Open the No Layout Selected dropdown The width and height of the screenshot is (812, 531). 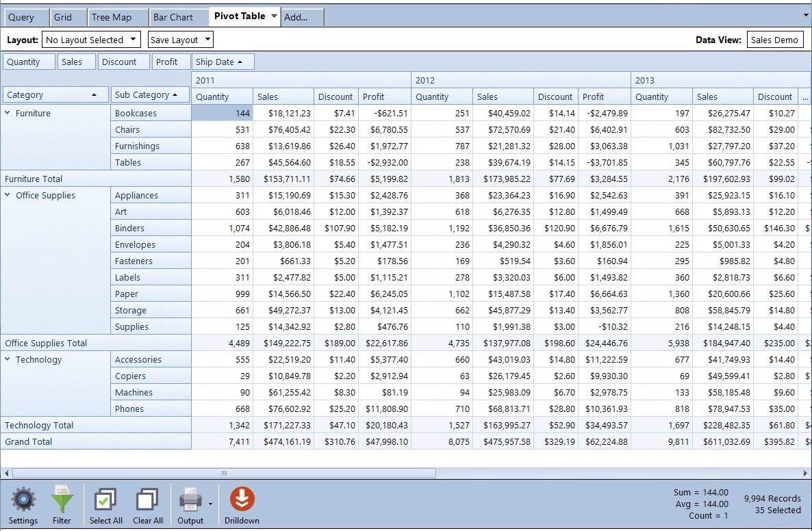coord(91,40)
